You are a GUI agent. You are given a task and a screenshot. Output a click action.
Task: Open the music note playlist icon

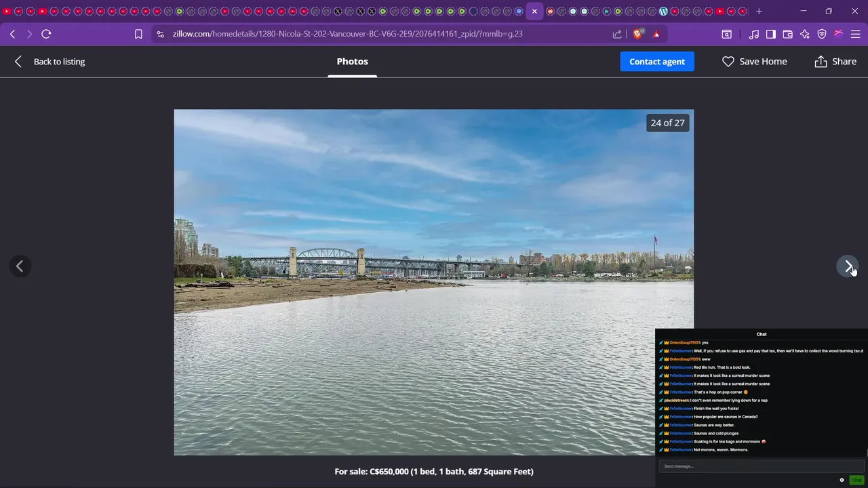point(754,34)
